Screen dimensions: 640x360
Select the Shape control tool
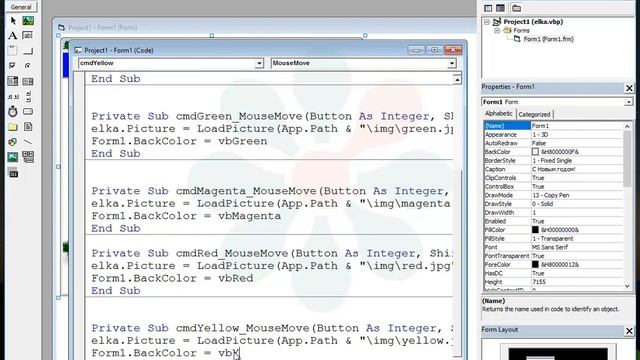[13, 142]
